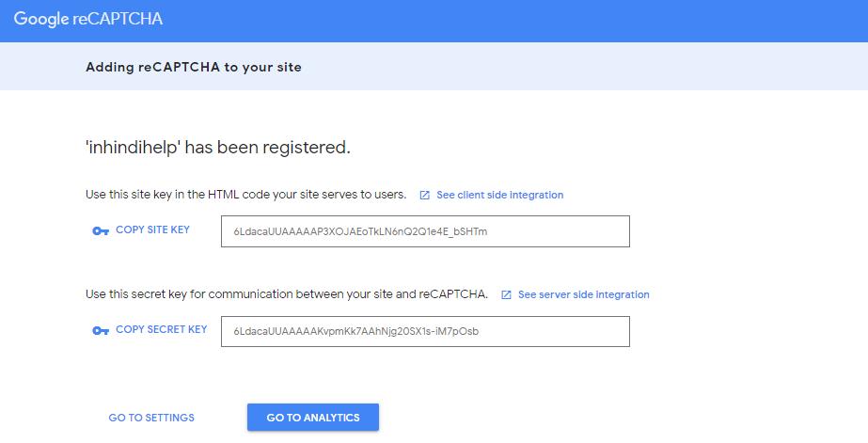
Task: Open See server side integration link
Action: click(x=583, y=294)
